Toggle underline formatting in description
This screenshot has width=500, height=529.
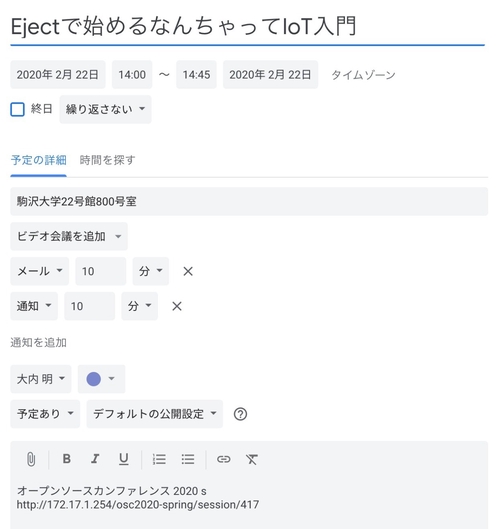tap(124, 459)
